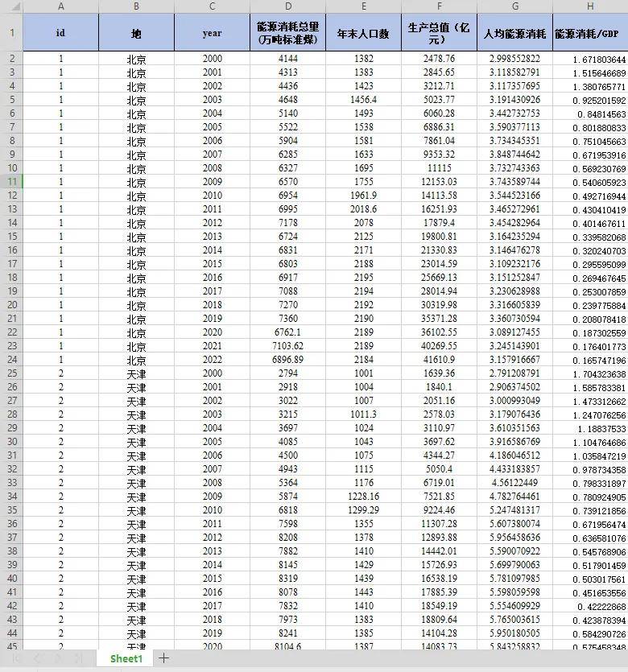628x672 pixels.
Task: Select cell with value 2478.76
Action: tap(440, 58)
